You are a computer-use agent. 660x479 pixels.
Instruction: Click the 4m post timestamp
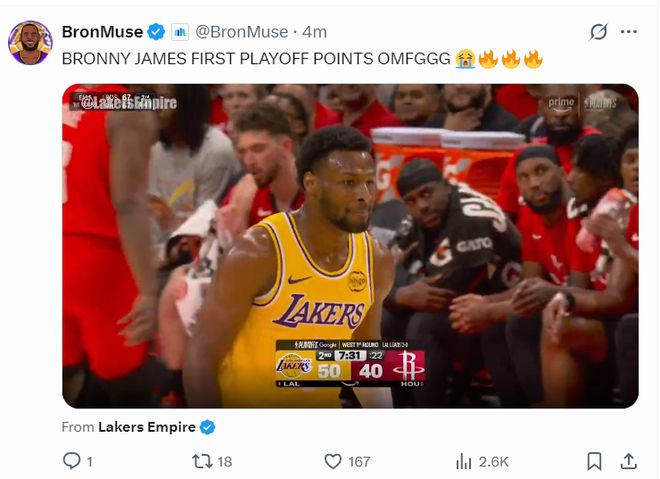(315, 32)
